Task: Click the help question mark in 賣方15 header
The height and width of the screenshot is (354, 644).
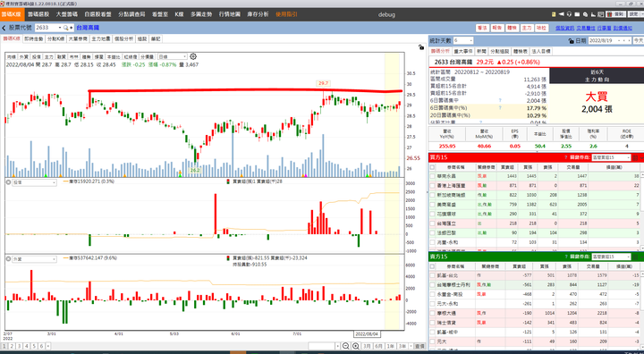Action: pyautogui.click(x=565, y=257)
